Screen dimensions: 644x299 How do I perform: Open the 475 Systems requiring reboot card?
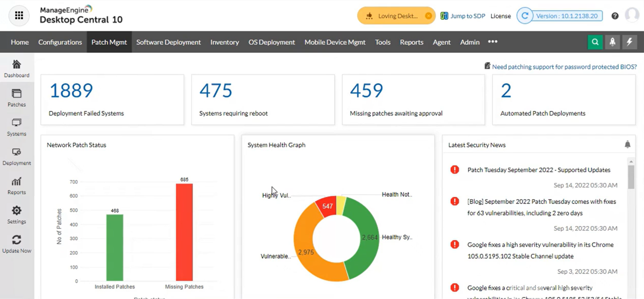pos(263,100)
